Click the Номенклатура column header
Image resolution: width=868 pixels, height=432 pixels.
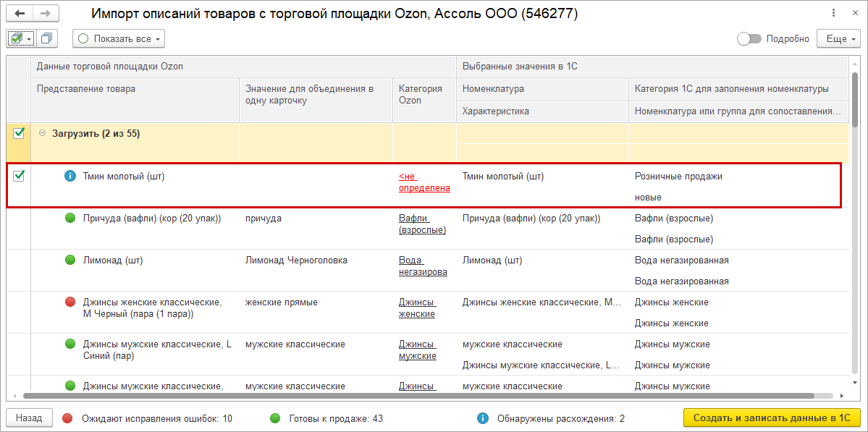(494, 89)
